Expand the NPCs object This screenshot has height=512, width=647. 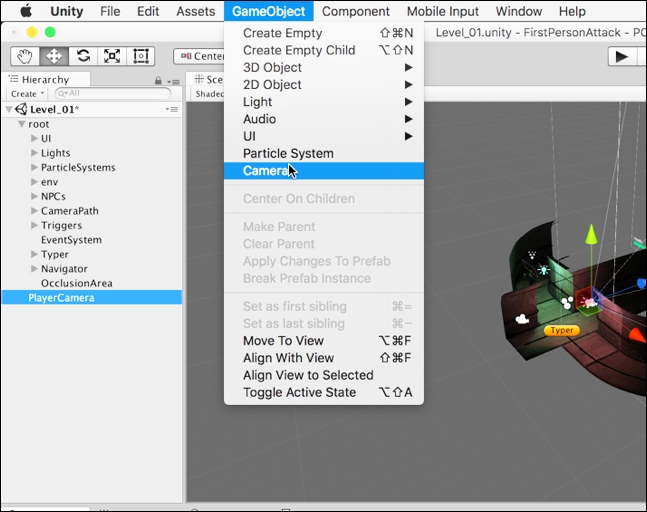coord(34,196)
